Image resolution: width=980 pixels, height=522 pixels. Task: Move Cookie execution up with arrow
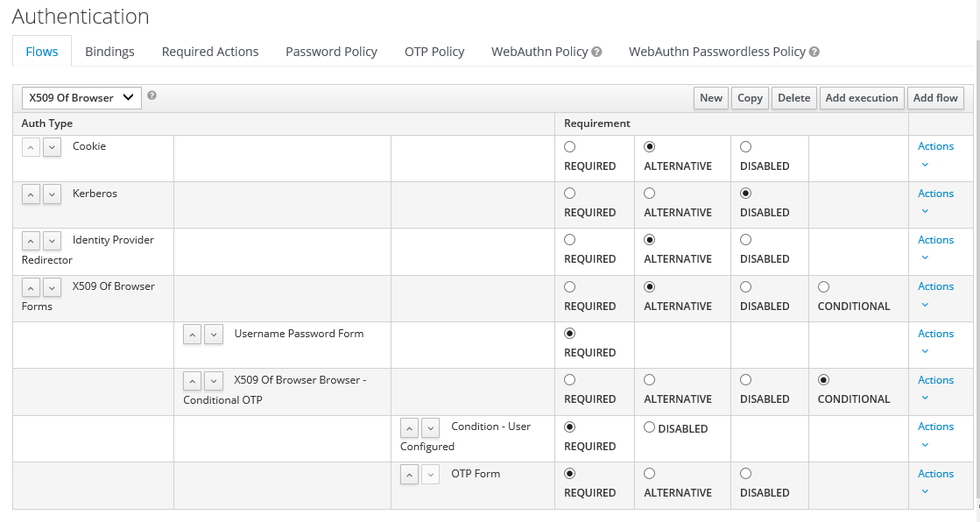point(31,147)
